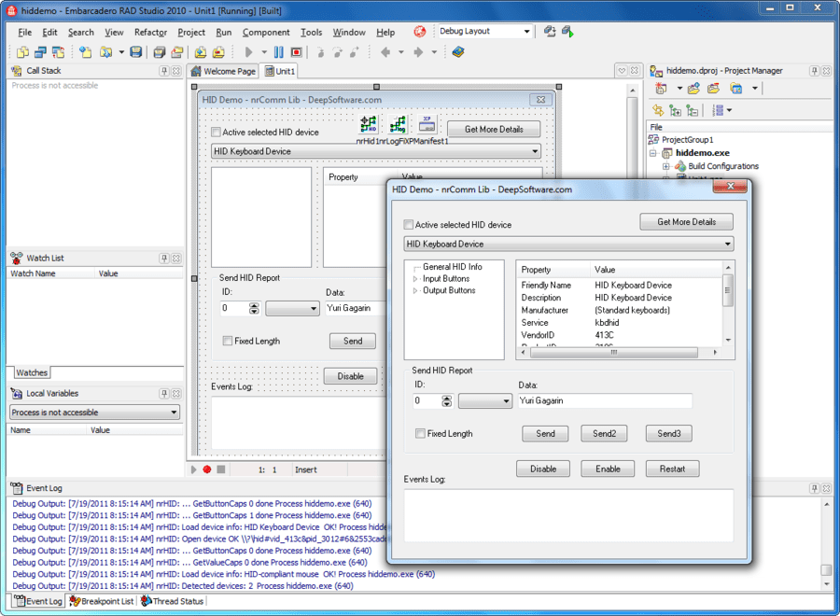Click Expand All icon in Project Manager

pos(675,110)
